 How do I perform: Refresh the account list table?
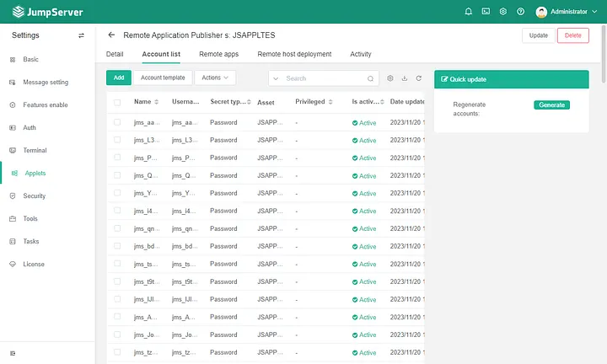(419, 78)
